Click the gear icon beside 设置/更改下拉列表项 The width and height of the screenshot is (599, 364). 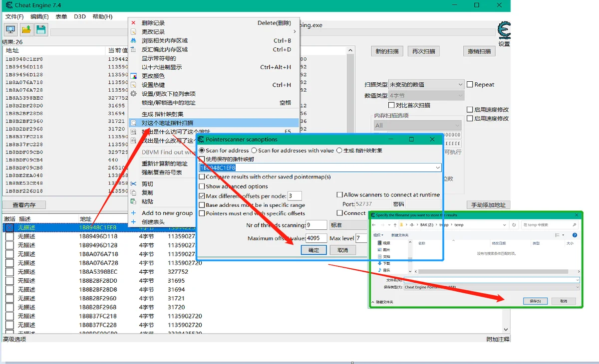coord(133,94)
